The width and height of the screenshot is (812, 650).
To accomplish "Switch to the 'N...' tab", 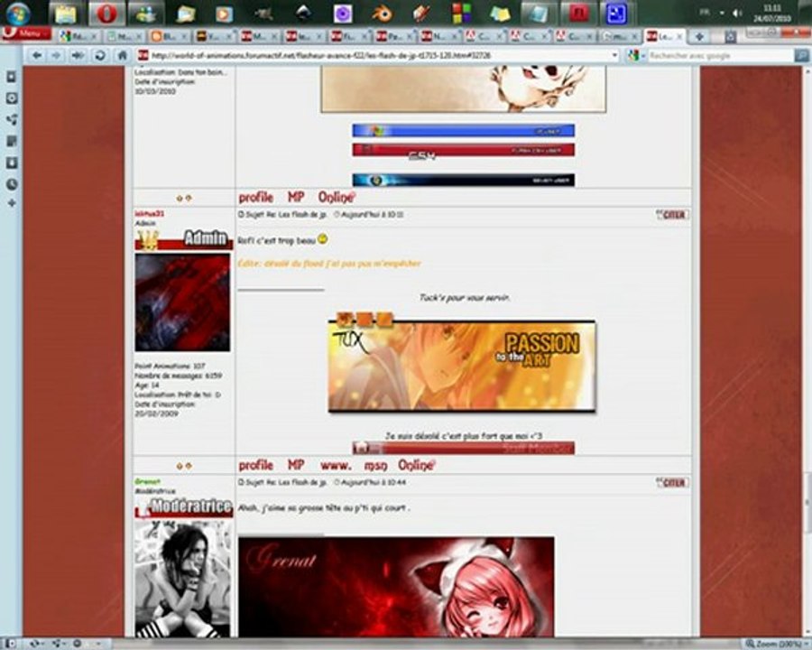I will click(439, 36).
